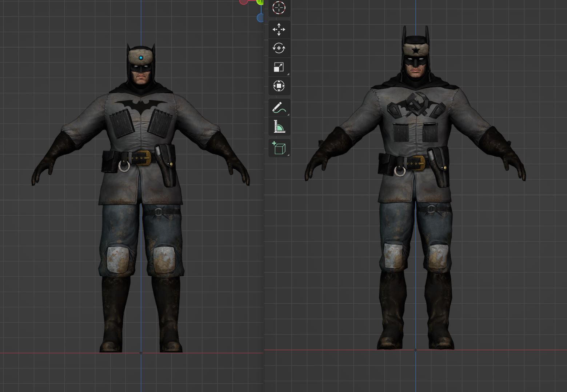Enable the combined Transform tool
The width and height of the screenshot is (567, 392).
pyautogui.click(x=279, y=86)
